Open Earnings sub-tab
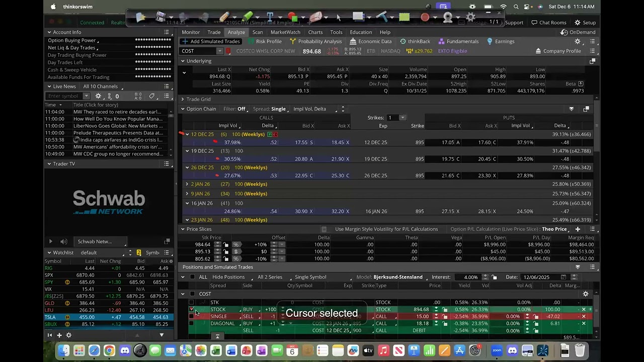 pos(500,41)
